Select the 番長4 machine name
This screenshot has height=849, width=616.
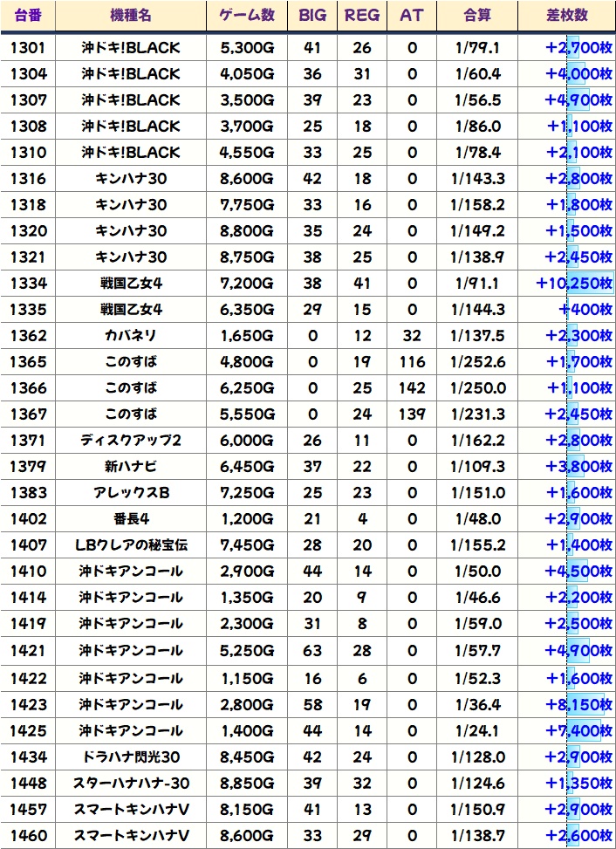click(131, 518)
